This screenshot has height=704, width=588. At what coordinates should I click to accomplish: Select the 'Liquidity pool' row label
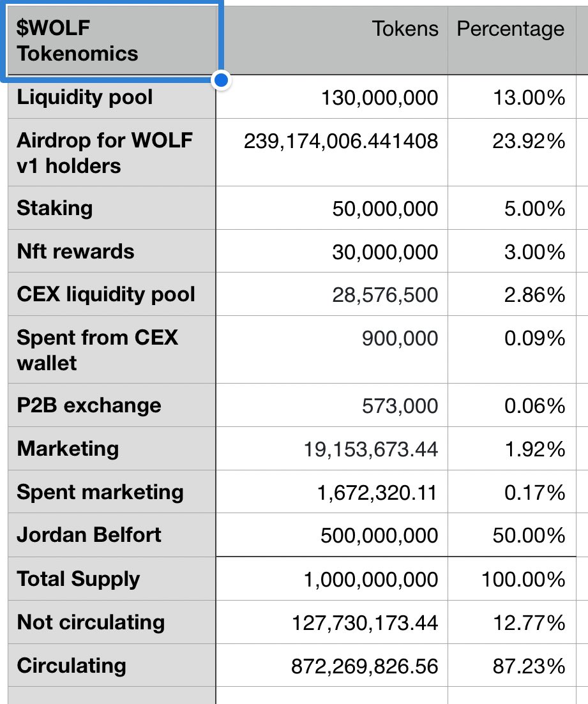click(112, 97)
